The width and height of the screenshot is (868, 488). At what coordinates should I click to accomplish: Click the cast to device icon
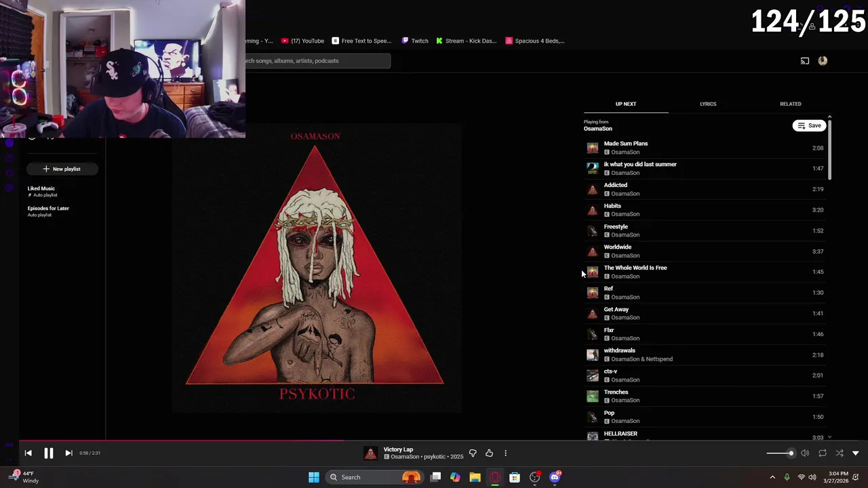coord(805,61)
